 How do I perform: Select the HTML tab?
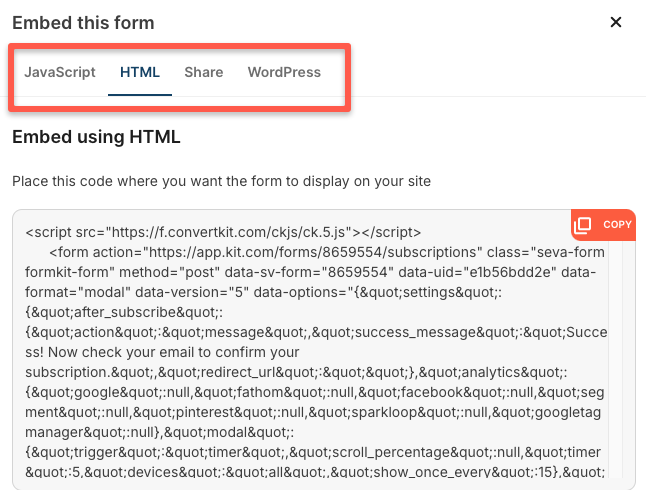click(x=140, y=72)
